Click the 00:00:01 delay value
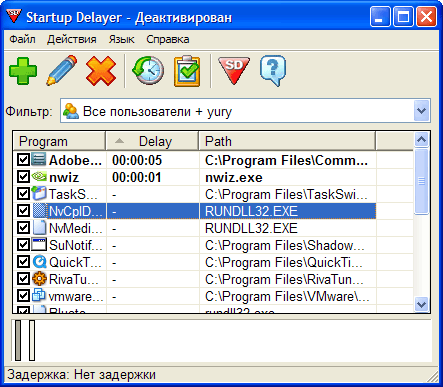The width and height of the screenshot is (443, 387). point(137,177)
